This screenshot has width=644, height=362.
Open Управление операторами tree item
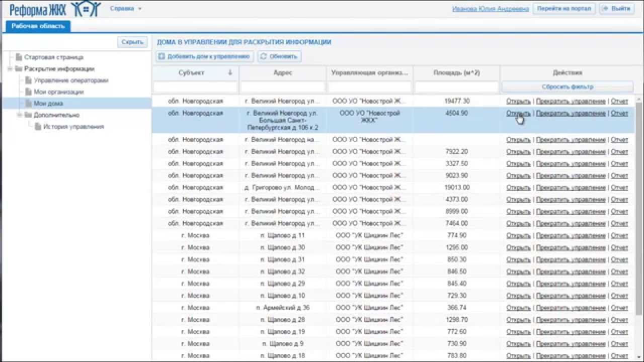pos(71,80)
